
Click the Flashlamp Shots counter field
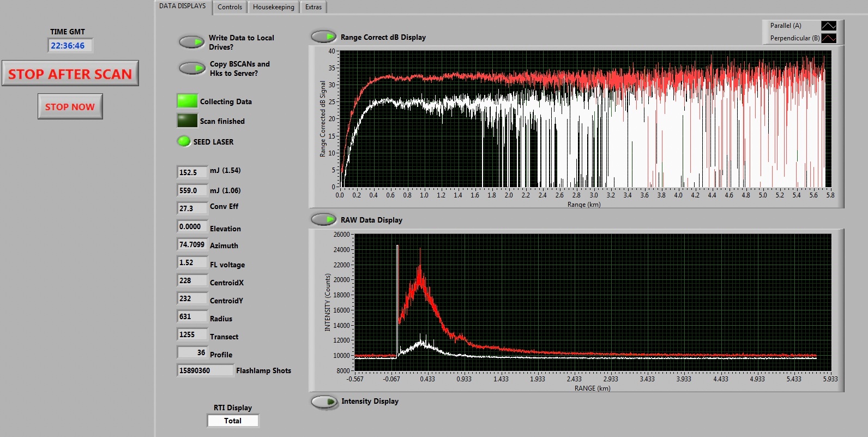pyautogui.click(x=204, y=370)
